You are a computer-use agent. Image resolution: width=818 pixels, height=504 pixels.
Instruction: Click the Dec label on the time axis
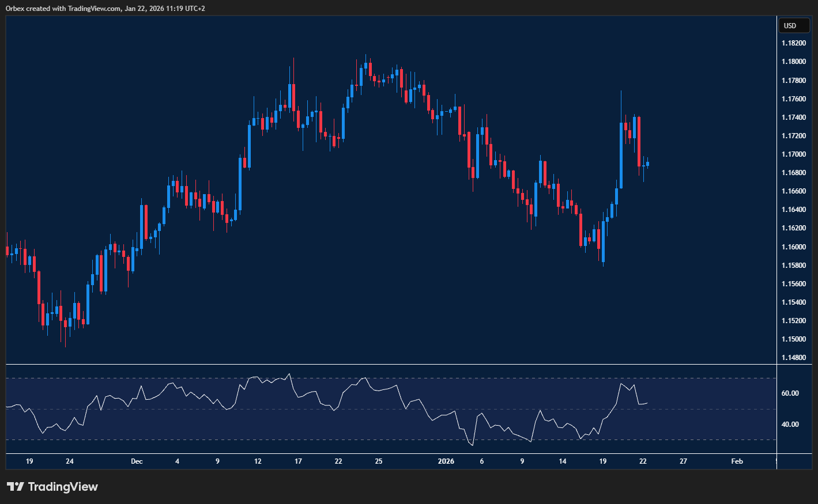tap(137, 461)
